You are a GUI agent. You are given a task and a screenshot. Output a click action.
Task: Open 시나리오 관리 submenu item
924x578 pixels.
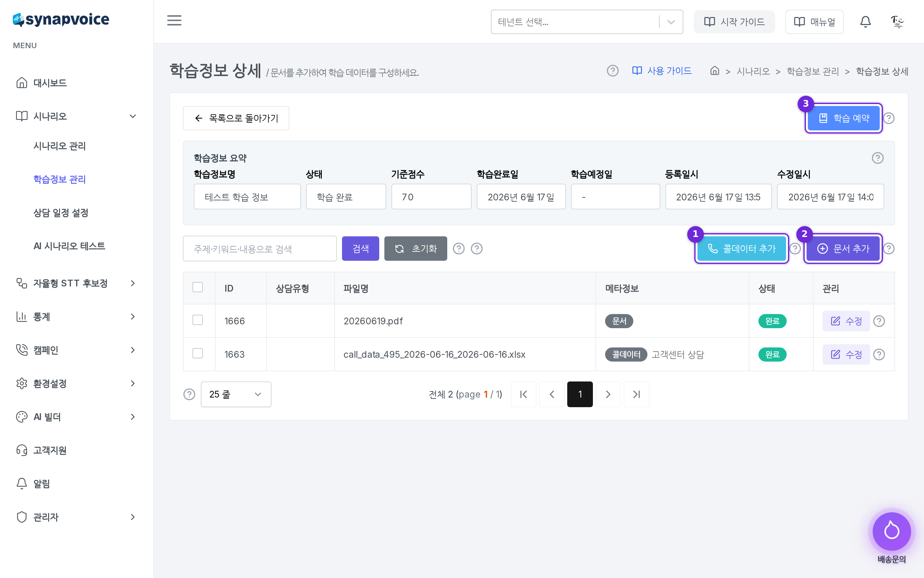[x=60, y=146]
